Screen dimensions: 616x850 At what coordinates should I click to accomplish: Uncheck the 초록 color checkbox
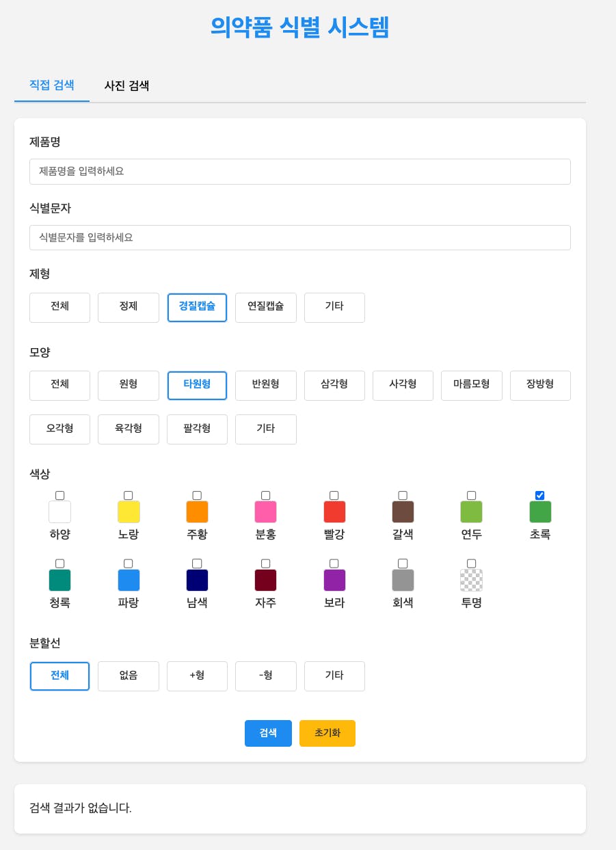click(540, 495)
